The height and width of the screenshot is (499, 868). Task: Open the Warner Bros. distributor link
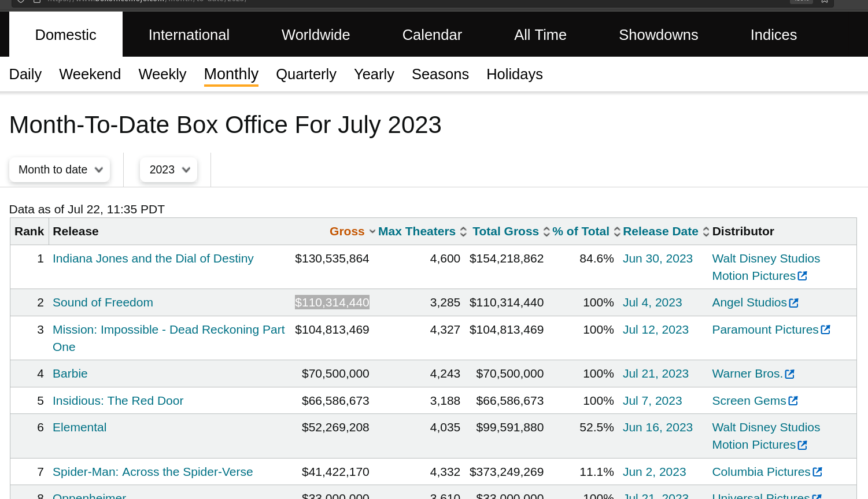(747, 374)
